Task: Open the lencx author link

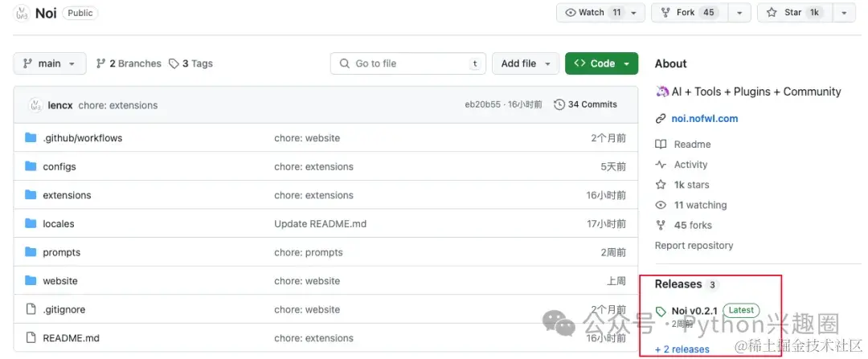Action: 60,105
